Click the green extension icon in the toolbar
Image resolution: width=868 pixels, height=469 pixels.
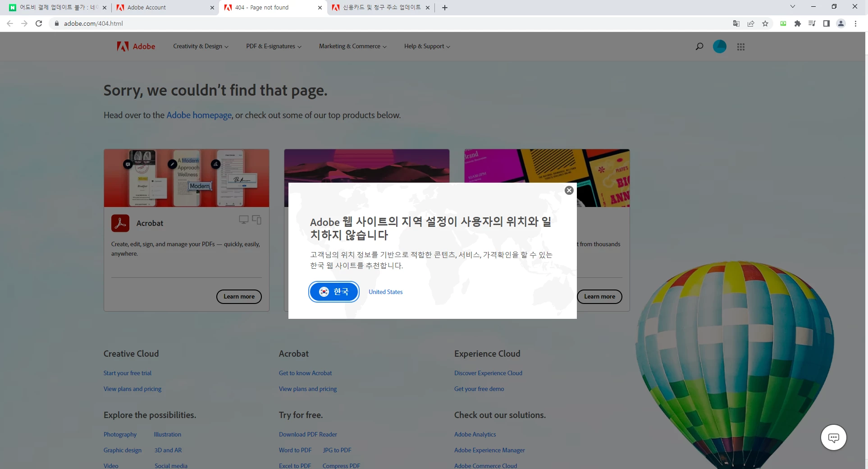[783, 23]
